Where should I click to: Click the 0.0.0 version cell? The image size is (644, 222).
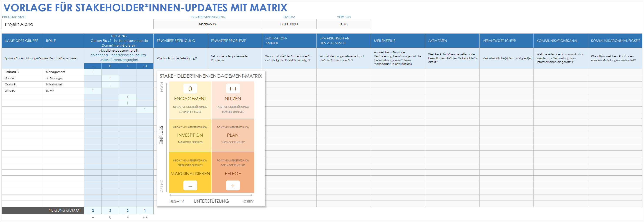click(344, 24)
